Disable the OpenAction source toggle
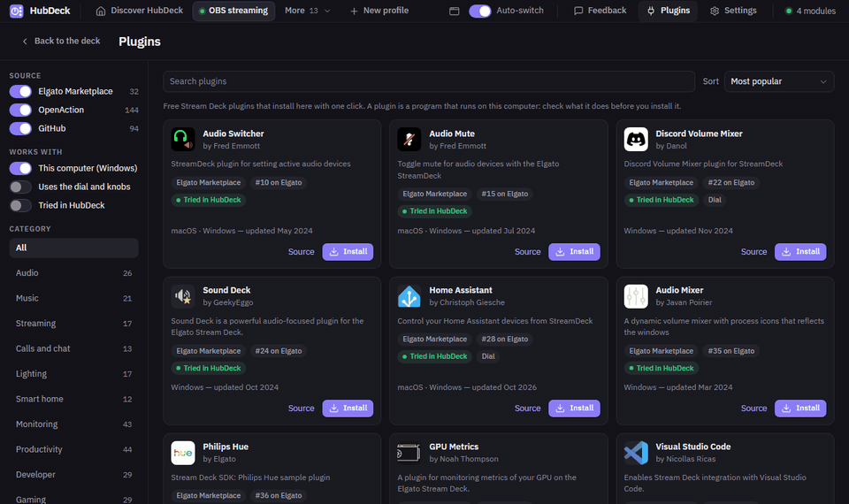This screenshot has width=849, height=504. coord(20,110)
